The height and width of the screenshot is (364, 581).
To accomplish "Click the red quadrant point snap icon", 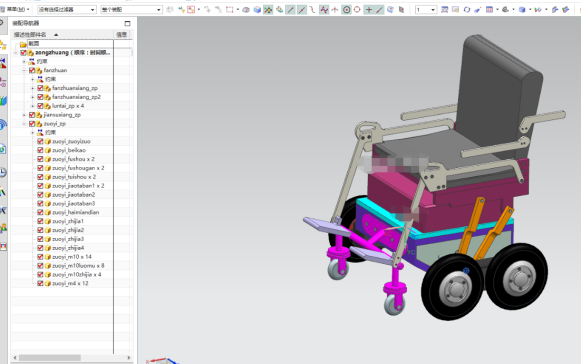I will (x=357, y=10).
